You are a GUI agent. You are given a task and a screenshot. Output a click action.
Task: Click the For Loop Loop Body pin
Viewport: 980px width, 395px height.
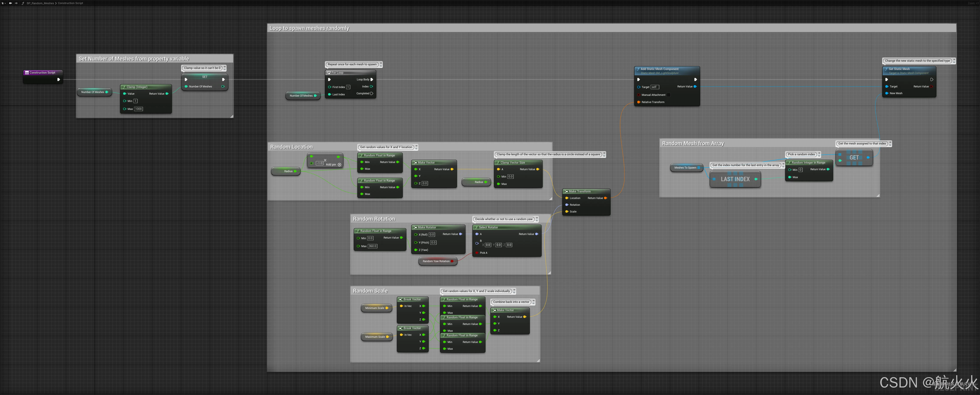[x=372, y=80]
